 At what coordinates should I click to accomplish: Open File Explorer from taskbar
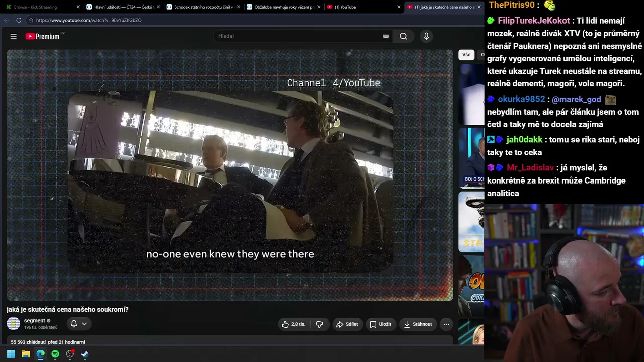point(26,354)
